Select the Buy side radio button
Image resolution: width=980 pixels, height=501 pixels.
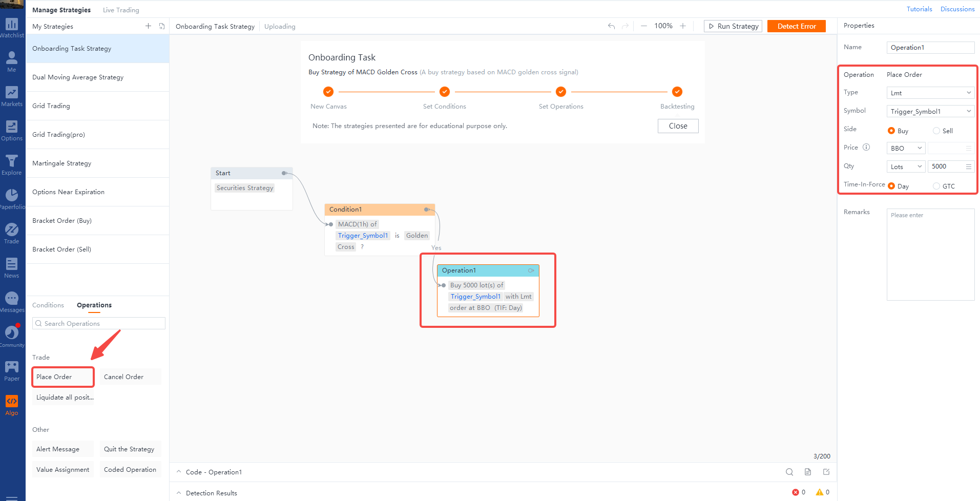click(891, 131)
